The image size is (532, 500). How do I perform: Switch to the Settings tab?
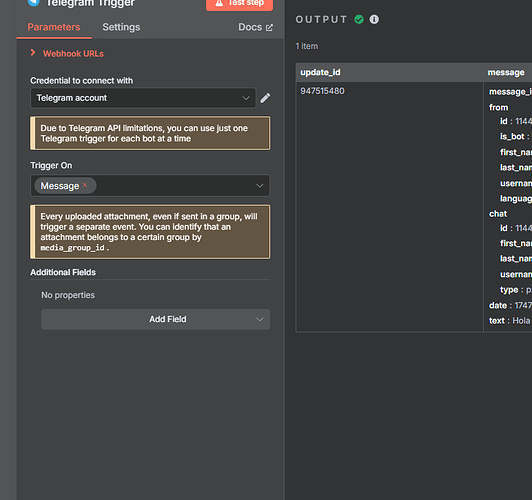[x=121, y=27]
